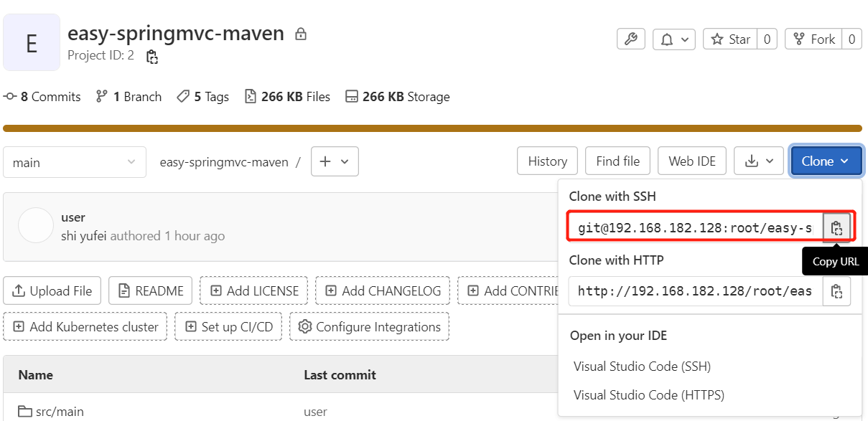The width and height of the screenshot is (868, 421).
Task: View the 8 Commits link
Action: point(42,97)
